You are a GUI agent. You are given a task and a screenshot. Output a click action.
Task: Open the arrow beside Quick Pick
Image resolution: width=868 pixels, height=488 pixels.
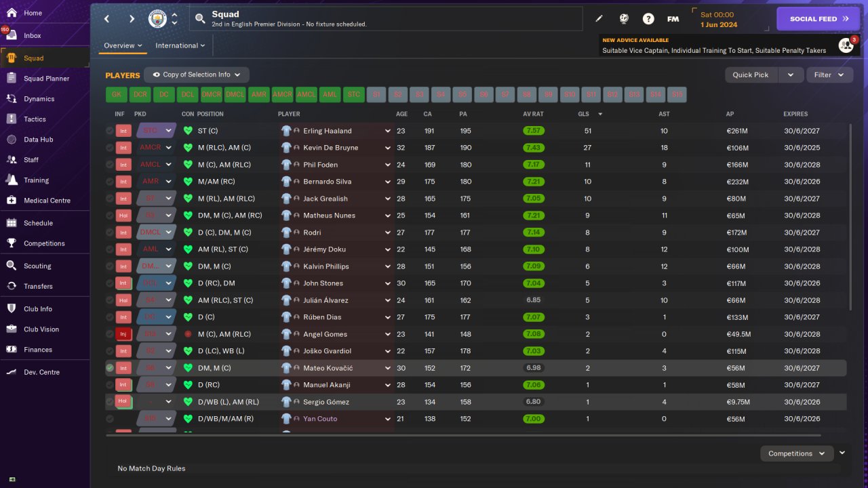pyautogui.click(x=791, y=75)
